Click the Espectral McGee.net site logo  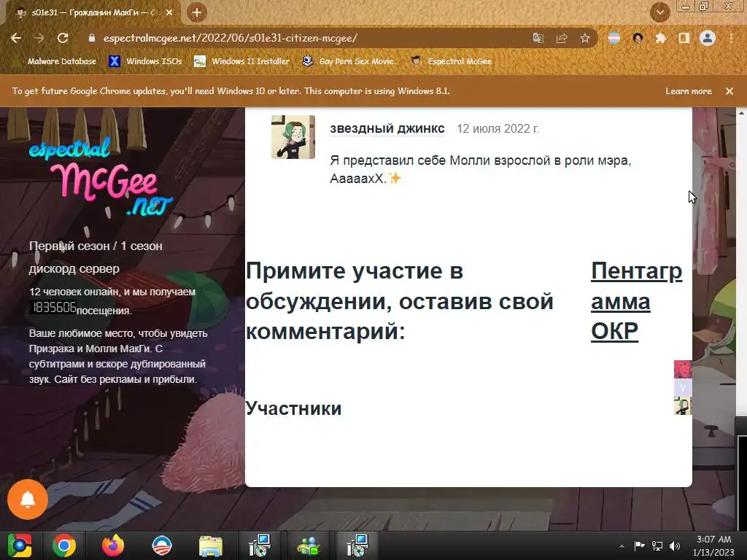pos(101,176)
